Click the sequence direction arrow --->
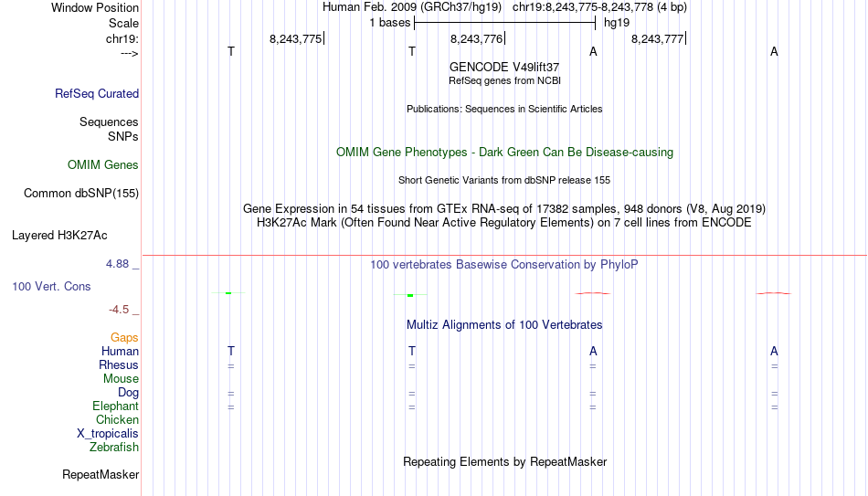This screenshot has width=868, height=496. click(129, 53)
